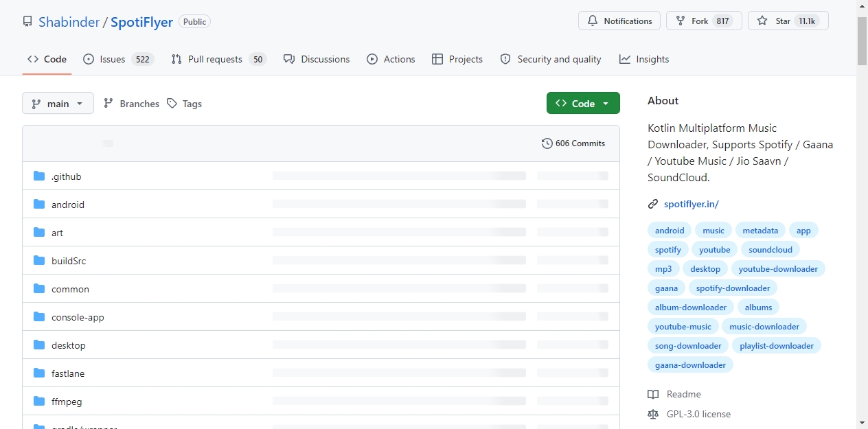The height and width of the screenshot is (429, 868).
Task: Open the Code tab
Action: pyautogui.click(x=47, y=59)
